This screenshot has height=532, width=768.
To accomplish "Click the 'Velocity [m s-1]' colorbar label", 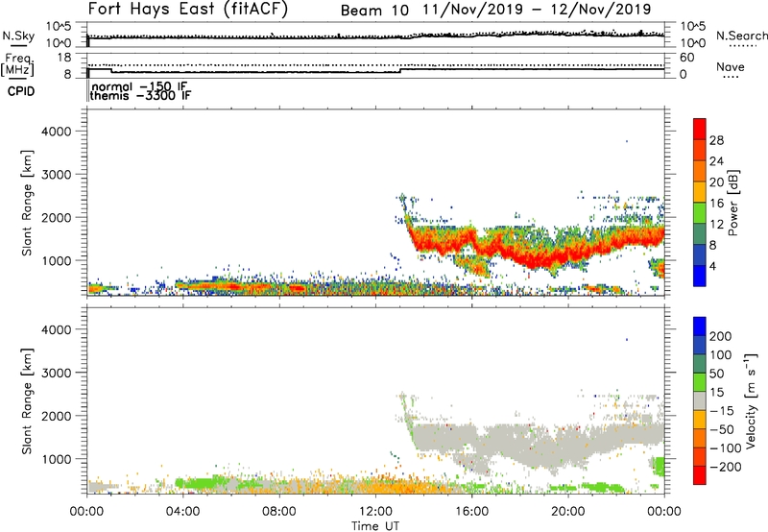I will tap(751, 400).
